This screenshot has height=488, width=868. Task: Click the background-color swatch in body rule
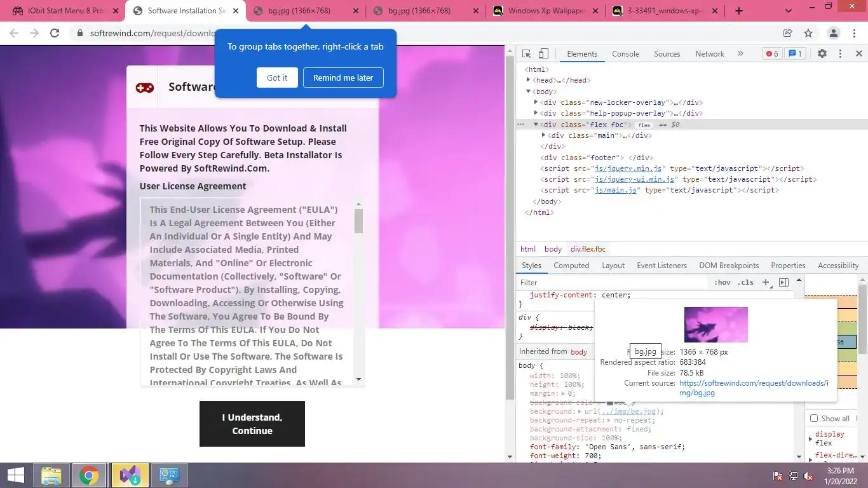[x=610, y=402]
